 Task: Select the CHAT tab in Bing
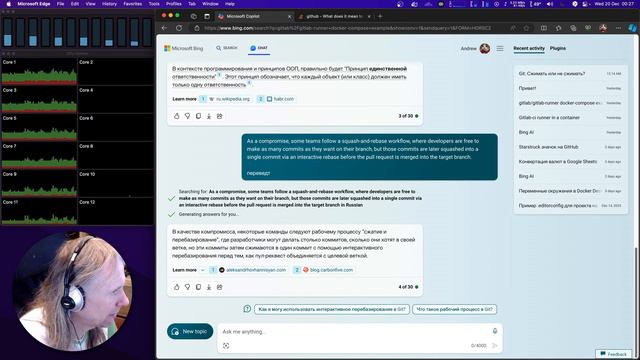259,48
